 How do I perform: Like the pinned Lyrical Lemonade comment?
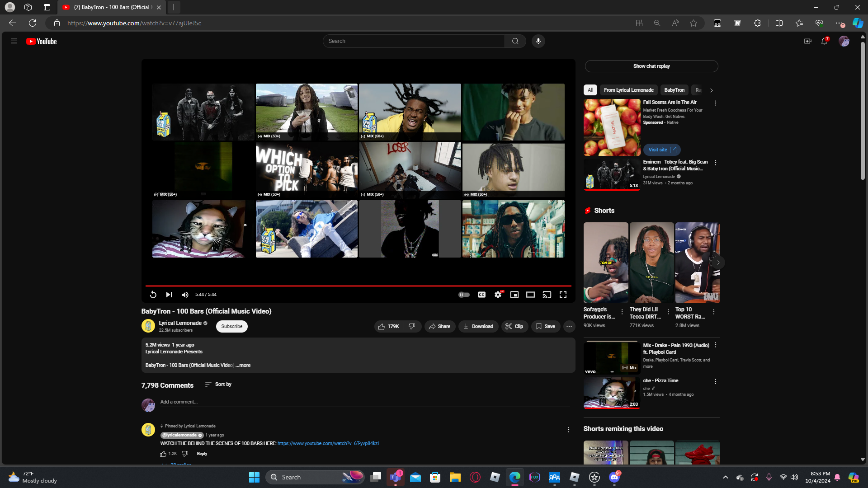coord(163,454)
